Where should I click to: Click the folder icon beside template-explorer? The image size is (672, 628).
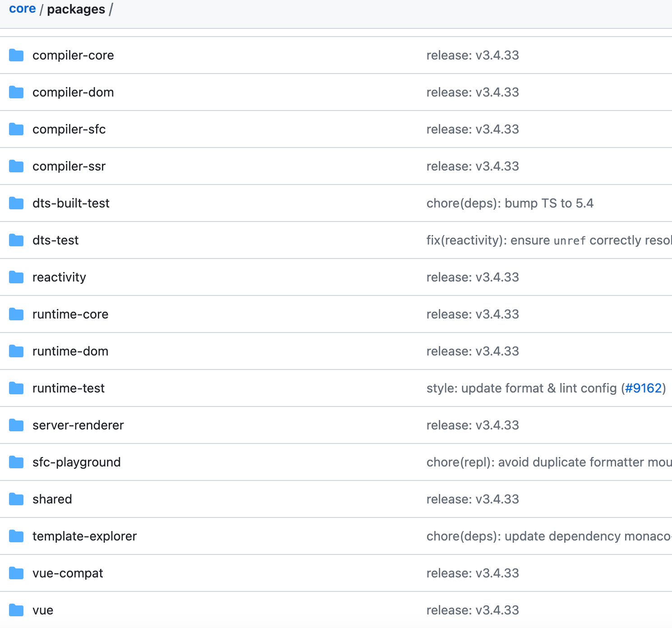coord(16,536)
